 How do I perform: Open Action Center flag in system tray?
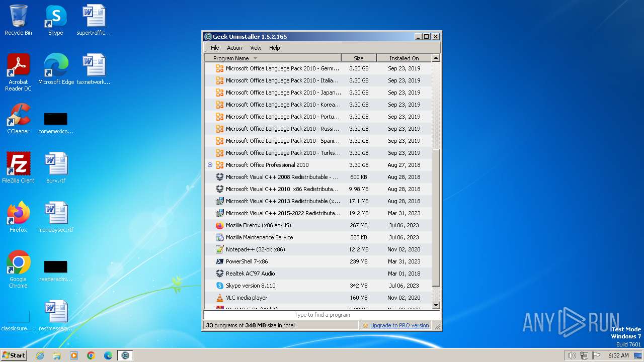[596, 355]
